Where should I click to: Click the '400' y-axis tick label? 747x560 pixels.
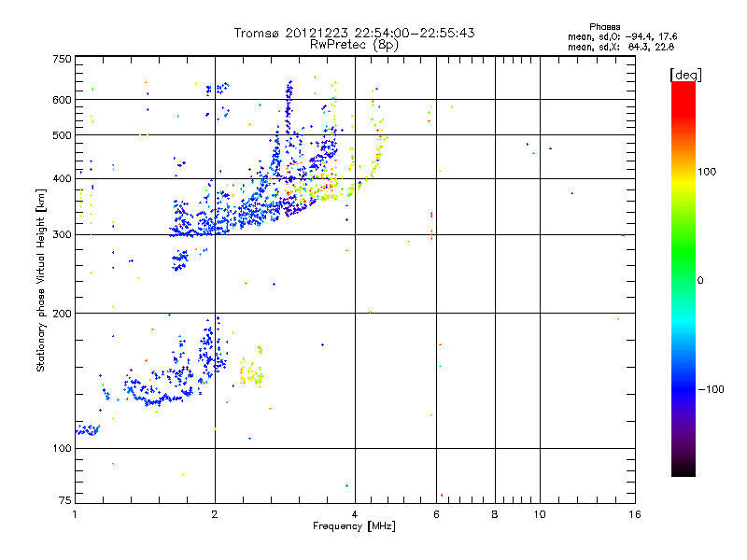click(62, 179)
